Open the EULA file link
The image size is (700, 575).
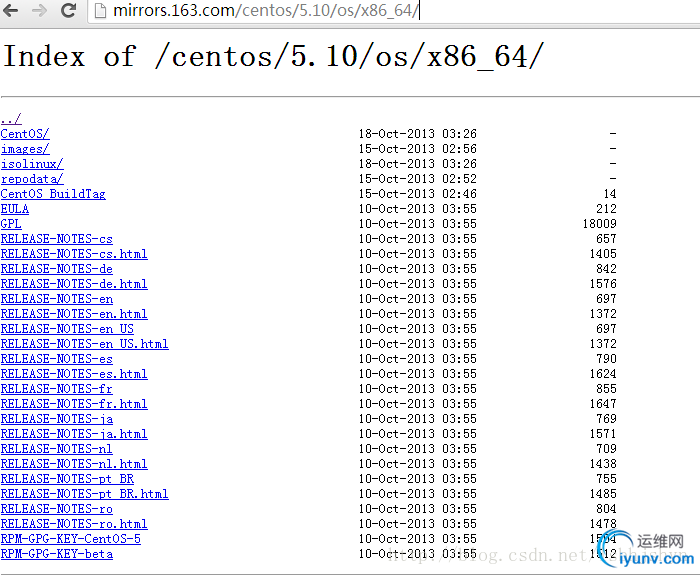[15, 208]
